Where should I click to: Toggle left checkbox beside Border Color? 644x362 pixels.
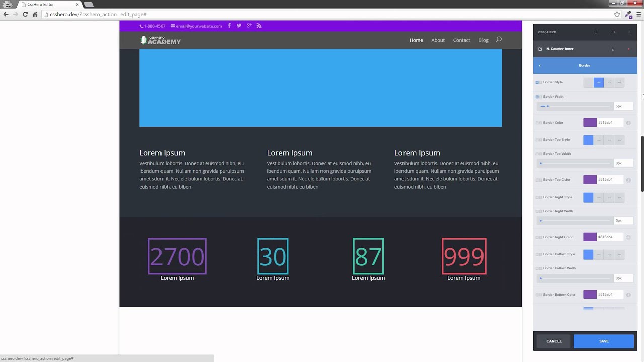tap(537, 123)
